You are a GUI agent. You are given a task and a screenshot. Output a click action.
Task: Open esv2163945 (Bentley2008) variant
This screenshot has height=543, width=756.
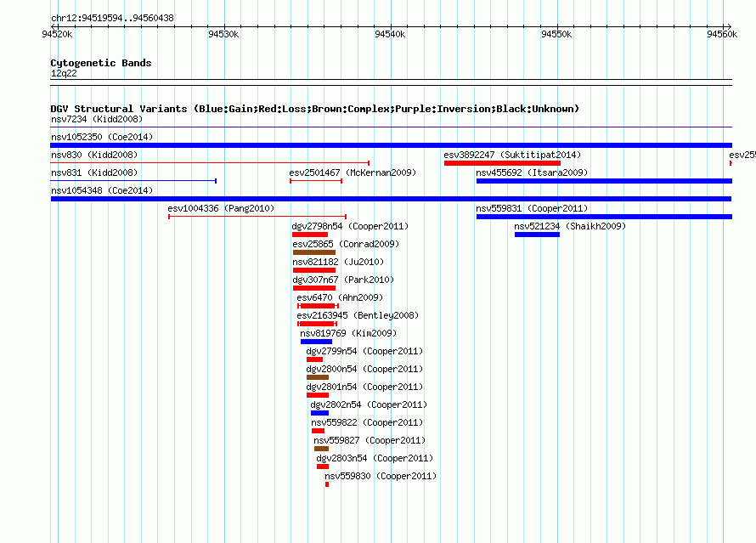click(x=358, y=315)
